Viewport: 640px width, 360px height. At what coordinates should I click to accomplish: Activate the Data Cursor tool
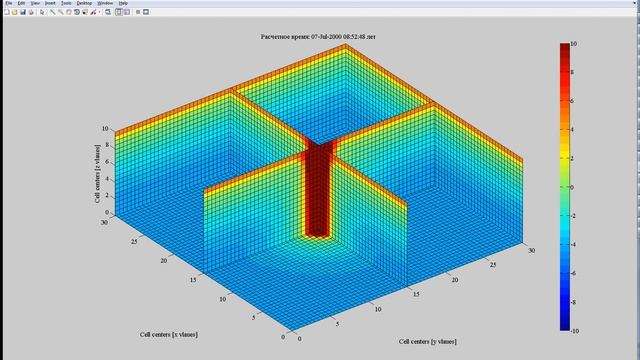[85, 12]
